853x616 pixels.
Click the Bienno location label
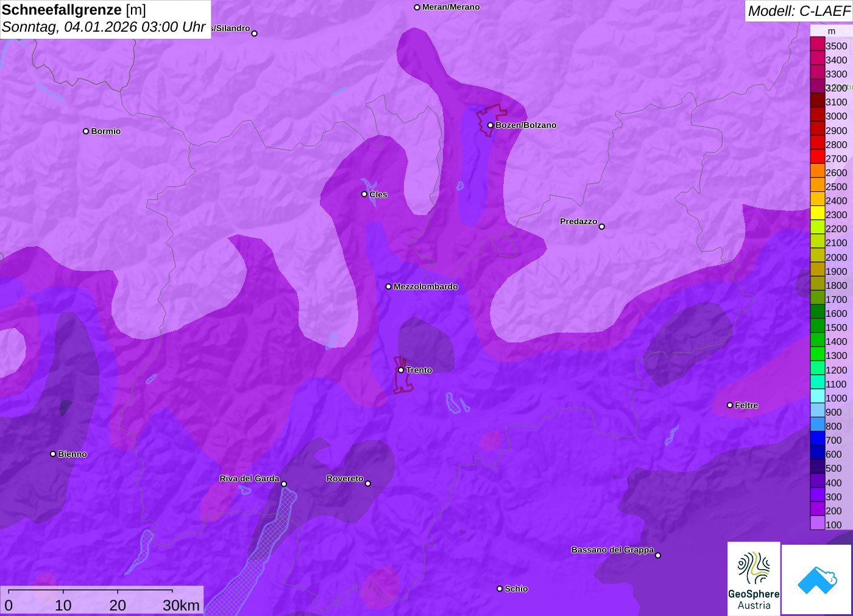point(73,454)
